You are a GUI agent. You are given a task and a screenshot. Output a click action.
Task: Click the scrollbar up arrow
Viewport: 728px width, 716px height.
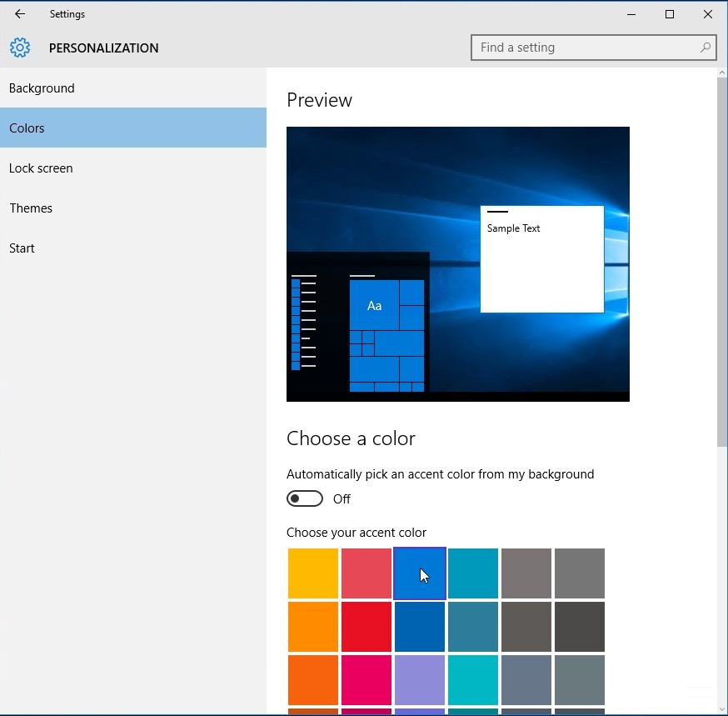pos(721,73)
